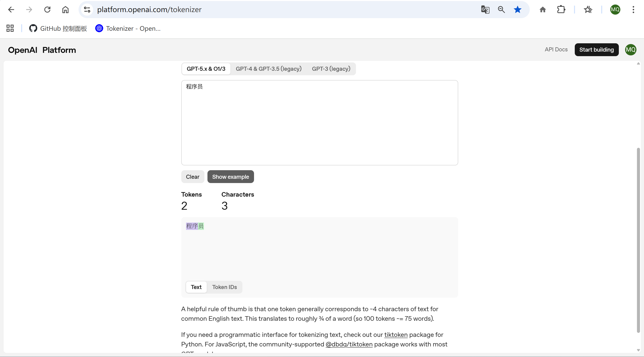Open the GitHub 控制面板 bookmark
644x357 pixels.
[58, 28]
